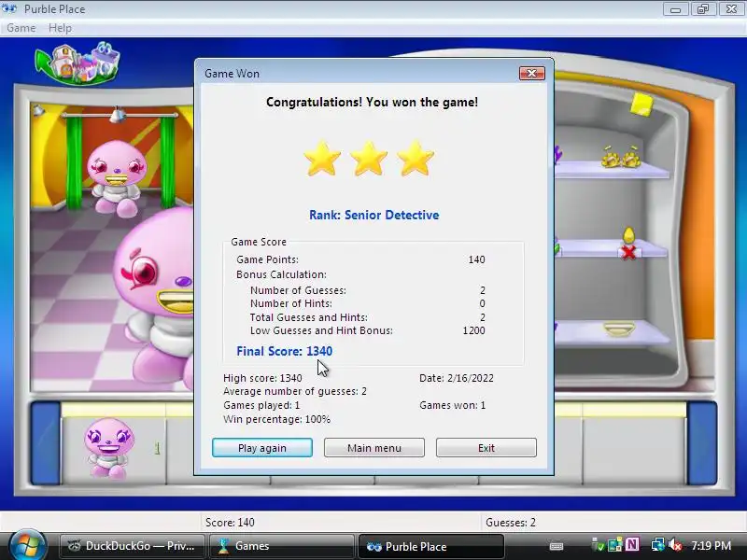Click Average number of guesses text
The height and width of the screenshot is (560, 747).
[295, 391]
